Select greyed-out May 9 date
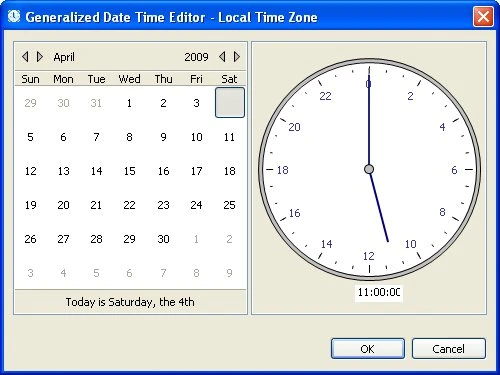The height and width of the screenshot is (375, 500). (x=229, y=273)
